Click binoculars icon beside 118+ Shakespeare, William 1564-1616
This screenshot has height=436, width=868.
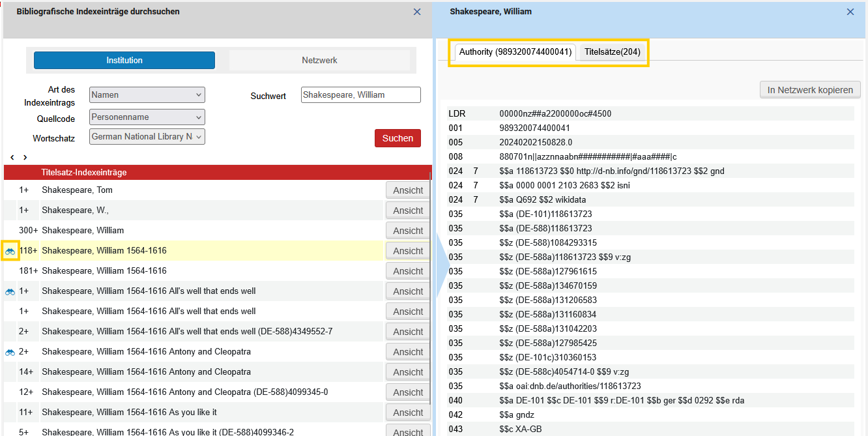click(x=10, y=251)
